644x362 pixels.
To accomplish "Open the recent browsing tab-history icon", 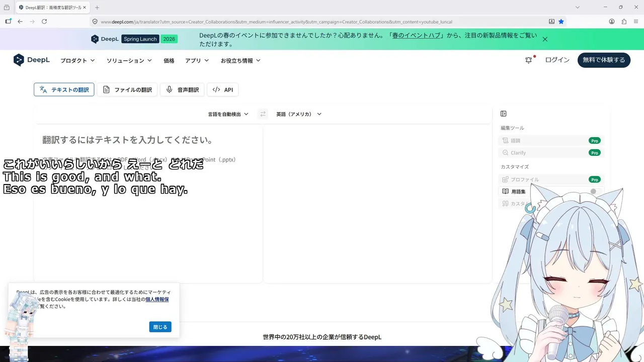I will tap(7, 8).
